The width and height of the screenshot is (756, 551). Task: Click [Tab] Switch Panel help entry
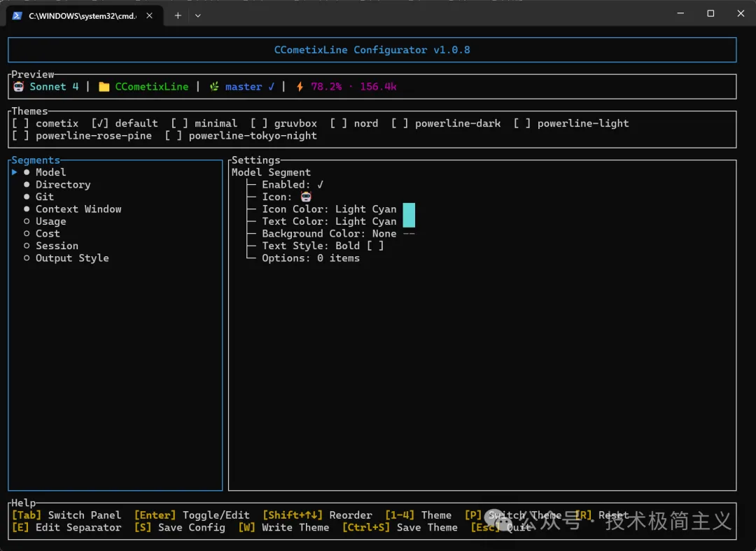[66, 515]
